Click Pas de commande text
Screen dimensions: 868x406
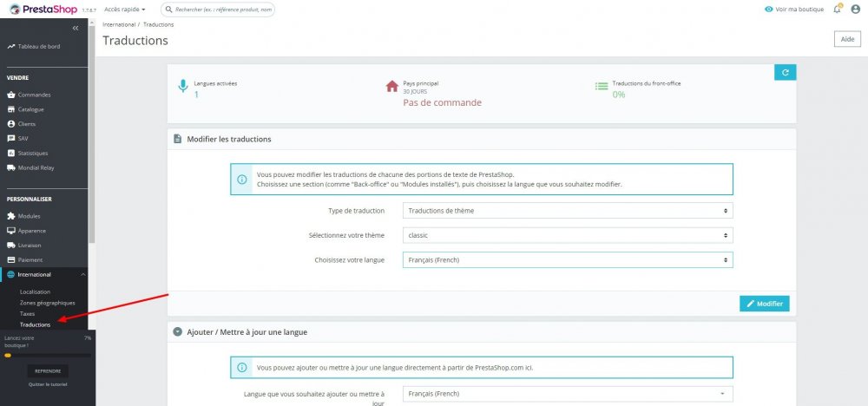pos(443,103)
